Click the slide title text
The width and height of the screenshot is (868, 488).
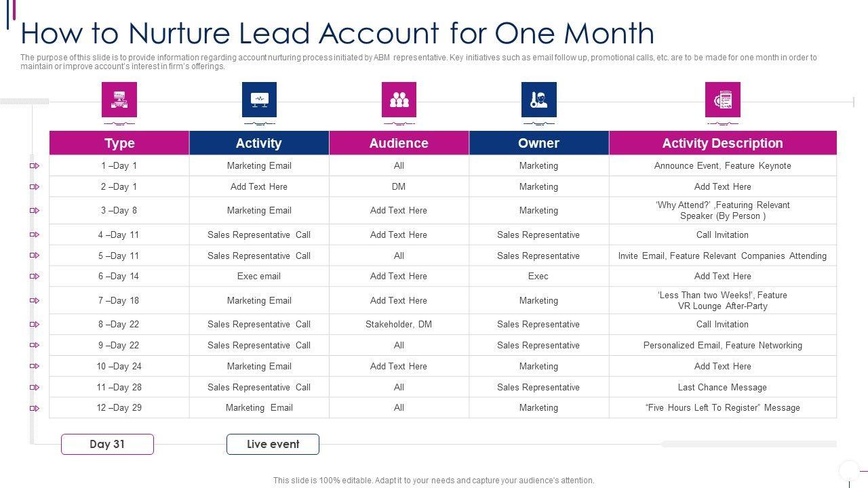(338, 33)
